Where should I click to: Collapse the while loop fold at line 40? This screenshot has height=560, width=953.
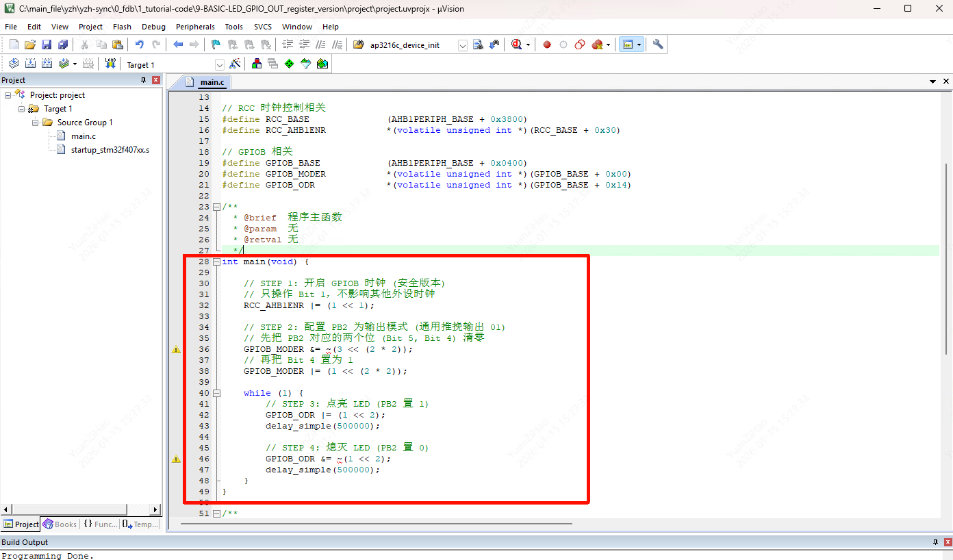click(x=216, y=393)
